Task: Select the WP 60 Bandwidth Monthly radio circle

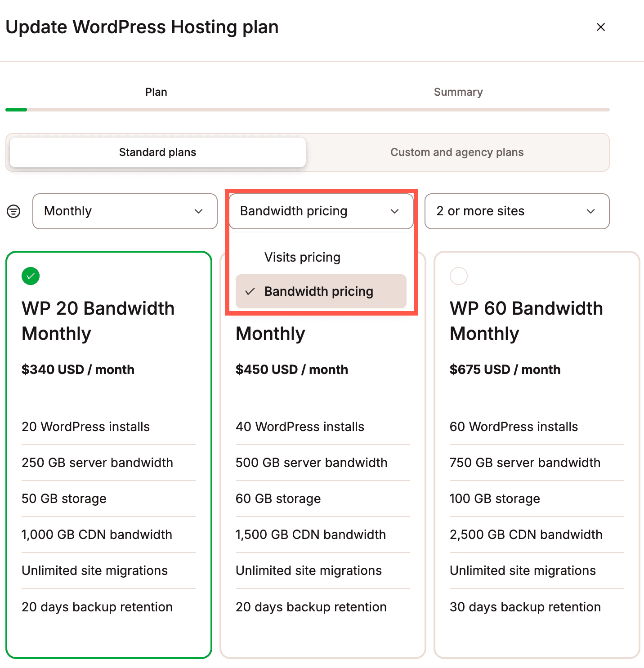Action: [x=459, y=276]
